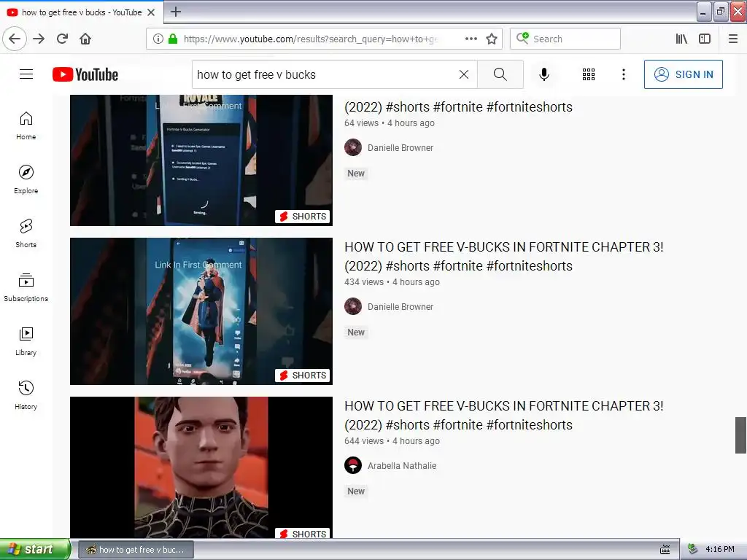Image resolution: width=747 pixels, height=560 pixels.
Task: Toggle the browser sidebar view
Action: (705, 39)
